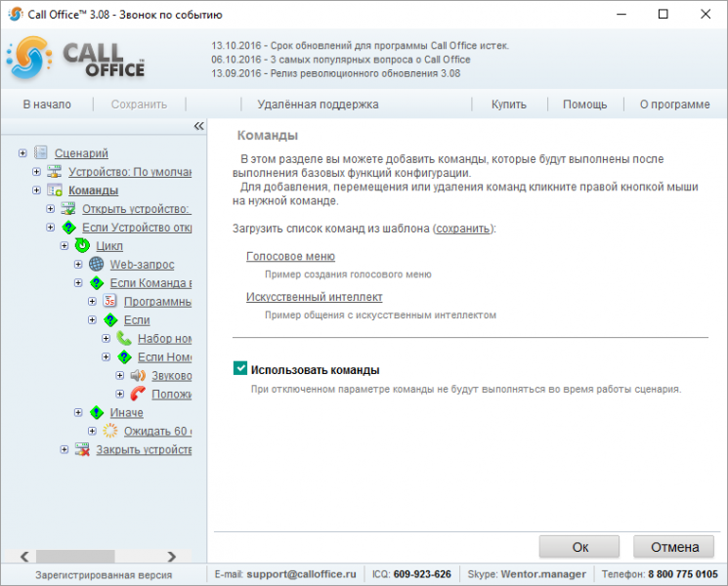Screen dimensions: 728x586
Task: Click the red hang-up phone icon
Action: click(x=138, y=394)
